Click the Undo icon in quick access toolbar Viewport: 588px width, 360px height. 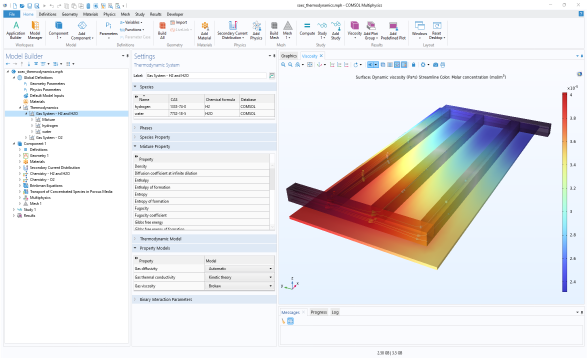(x=51, y=6)
